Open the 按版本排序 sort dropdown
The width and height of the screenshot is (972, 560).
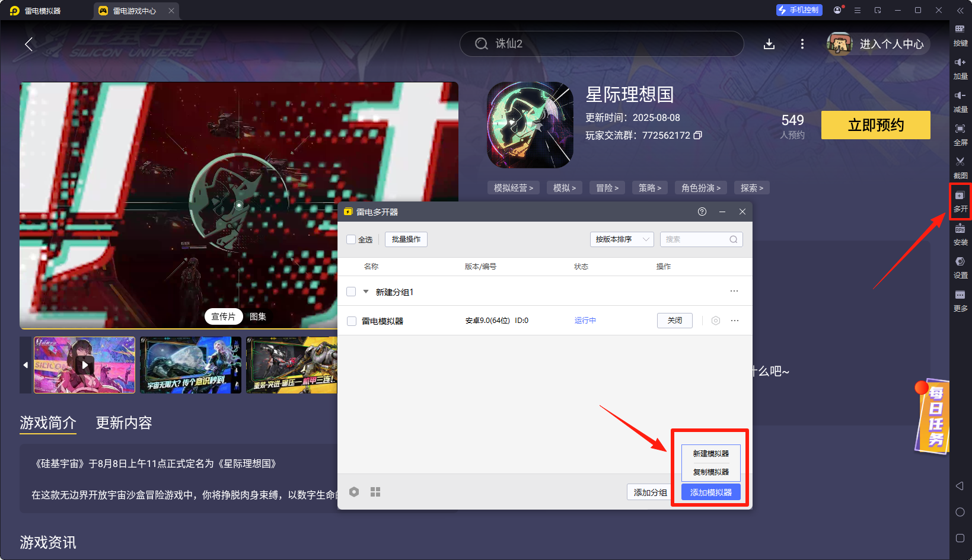[622, 239]
